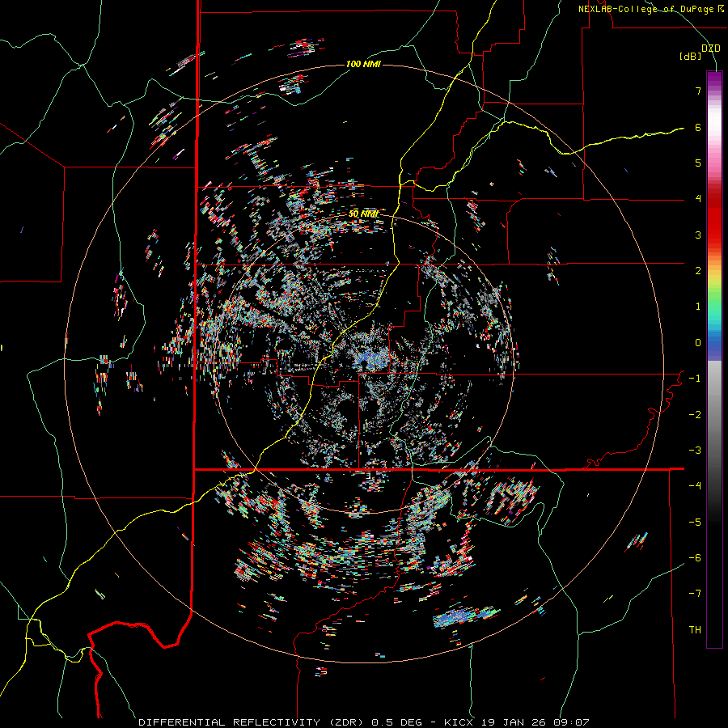
Task: Click the Differential Reflectivity (ZDR) caption text
Action: (x=253, y=722)
